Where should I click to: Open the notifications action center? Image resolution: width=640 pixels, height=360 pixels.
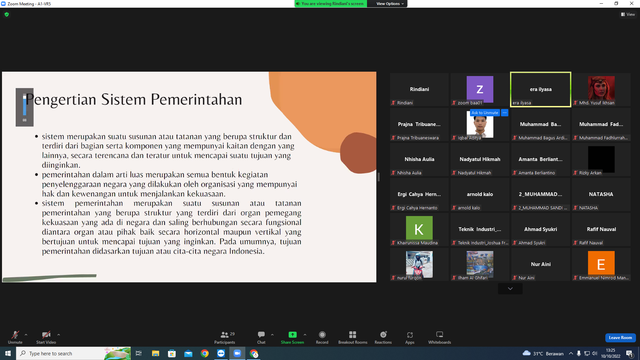[x=629, y=353]
